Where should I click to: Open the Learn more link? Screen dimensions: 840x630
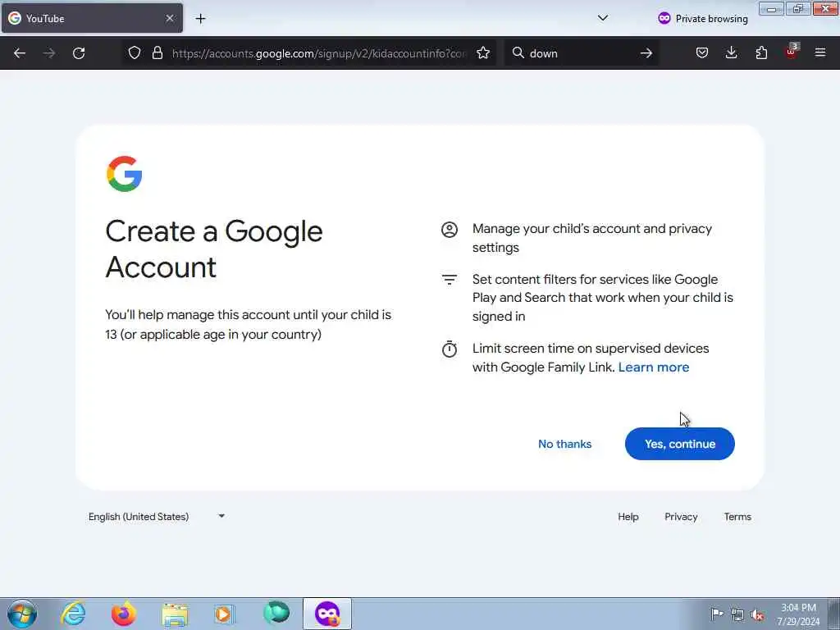coord(654,367)
